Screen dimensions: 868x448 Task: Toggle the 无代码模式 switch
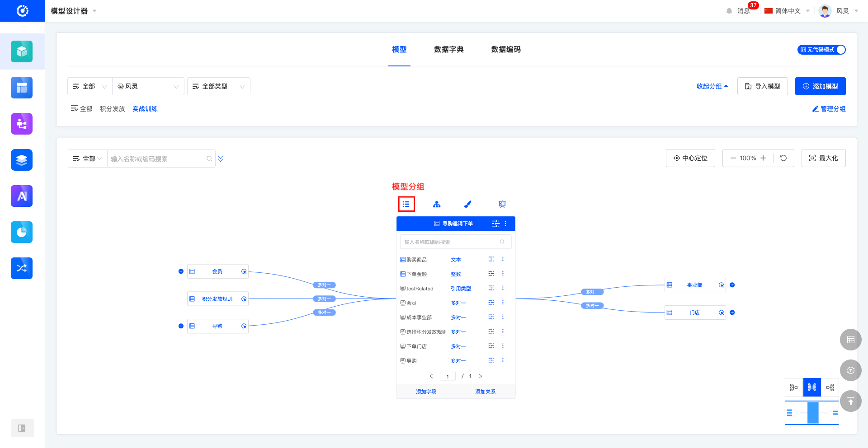(x=821, y=50)
